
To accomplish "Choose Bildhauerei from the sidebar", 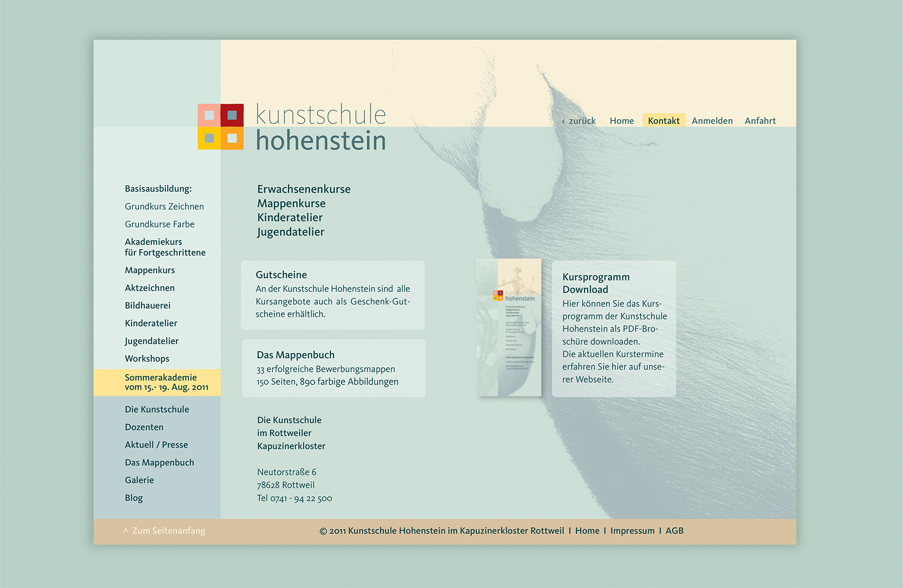I will pos(148,306).
